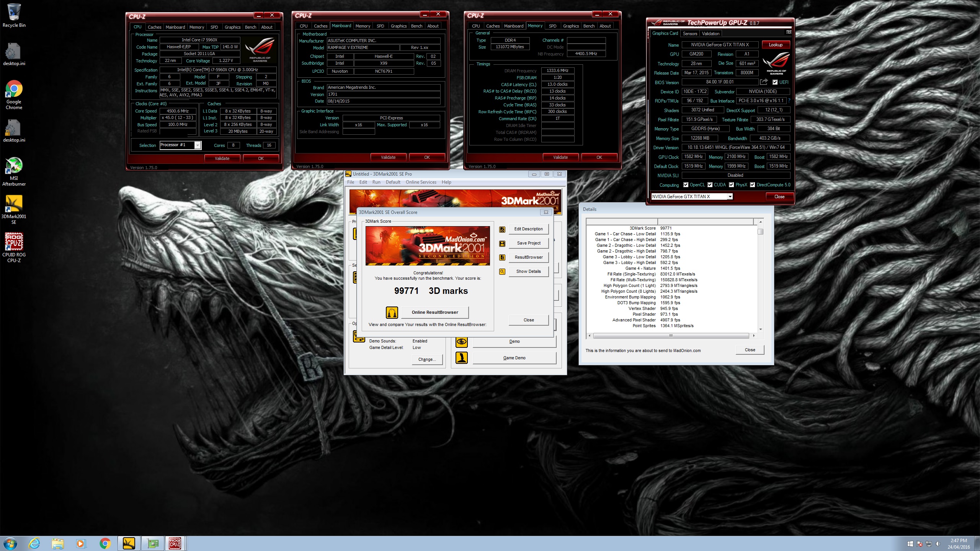Click the Online ResultBrowser button
The width and height of the screenshot is (980, 551).
coord(435,312)
